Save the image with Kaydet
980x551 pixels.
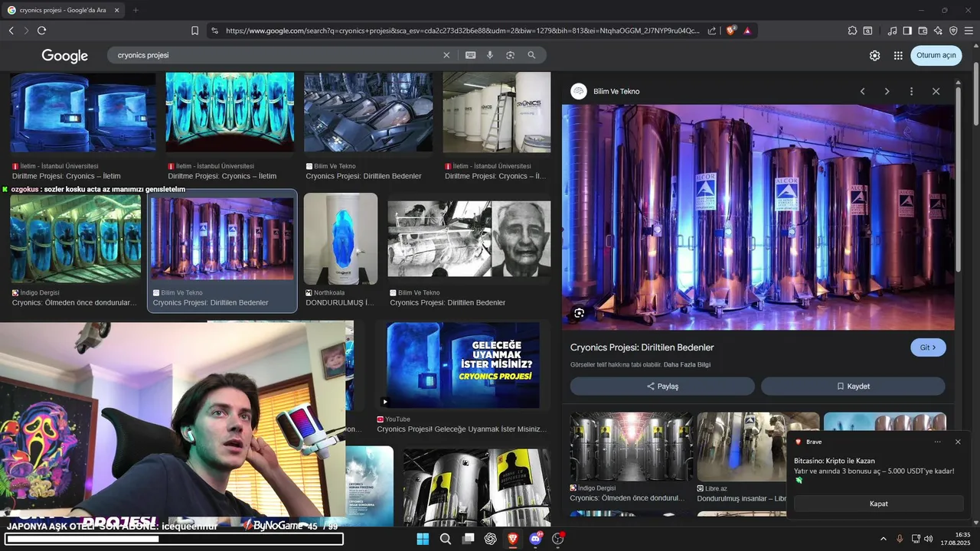tap(853, 386)
